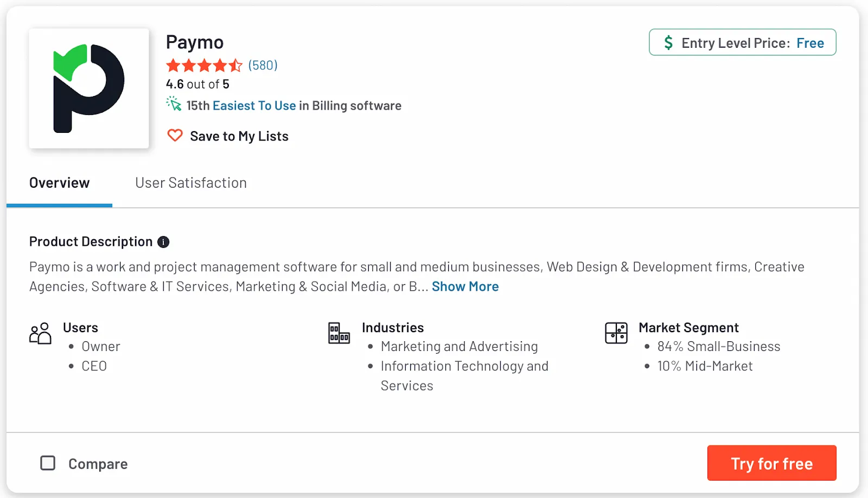Click Save to My Lists text

click(239, 136)
